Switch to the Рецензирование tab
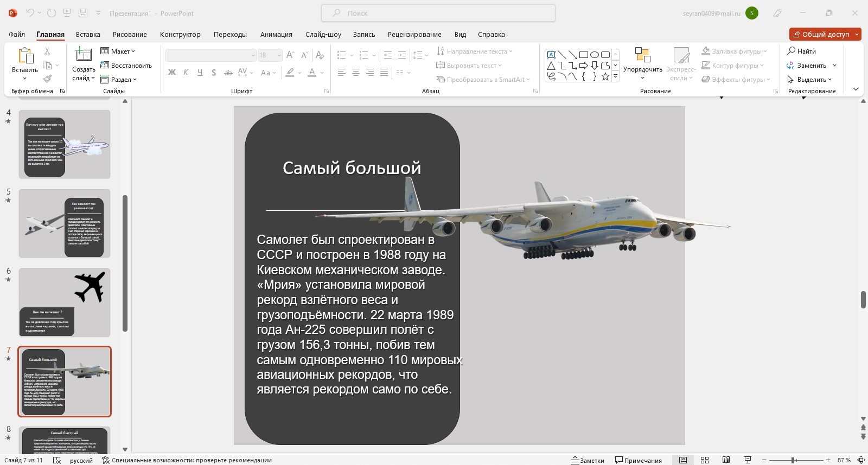 pos(414,34)
